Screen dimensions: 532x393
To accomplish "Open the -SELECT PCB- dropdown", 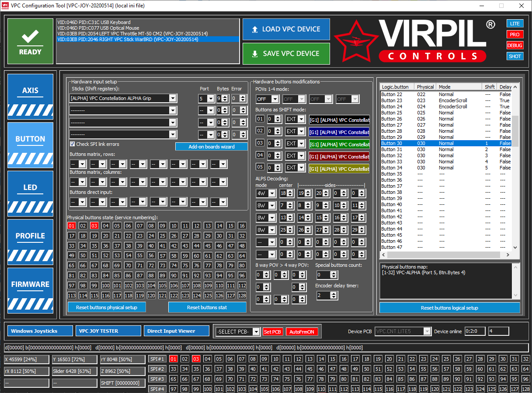I will [x=238, y=332].
